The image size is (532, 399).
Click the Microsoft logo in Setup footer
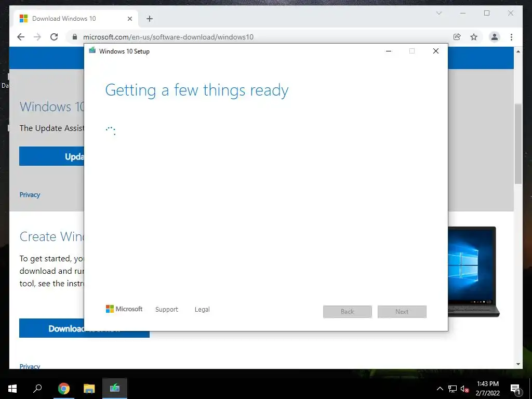tap(124, 309)
